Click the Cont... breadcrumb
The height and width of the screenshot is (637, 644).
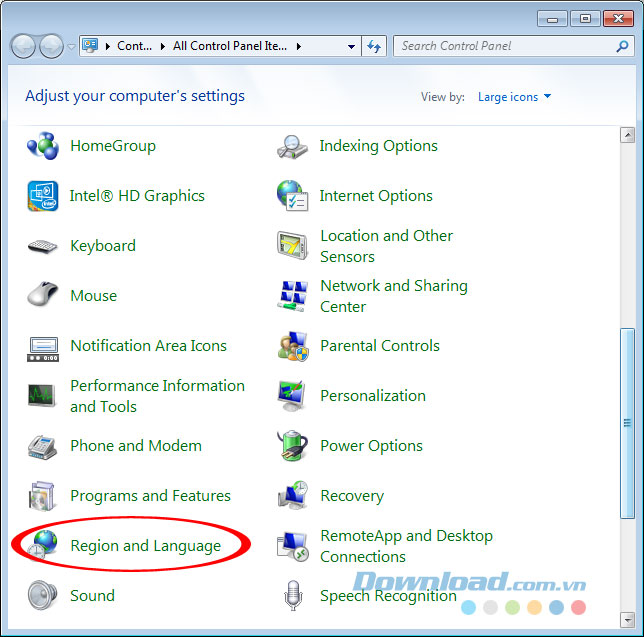coord(134,46)
